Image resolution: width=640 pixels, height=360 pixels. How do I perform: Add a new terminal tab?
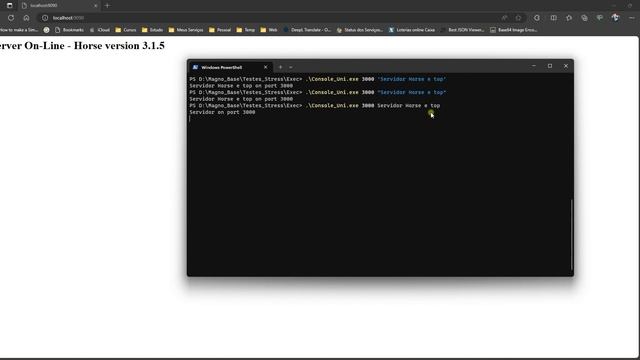(x=280, y=67)
